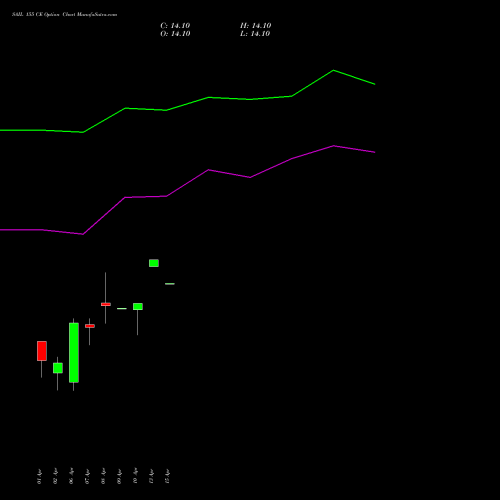Select the 07 Apr date axis label
Image resolution: width=500 pixels, height=500 pixels.
click(87, 476)
